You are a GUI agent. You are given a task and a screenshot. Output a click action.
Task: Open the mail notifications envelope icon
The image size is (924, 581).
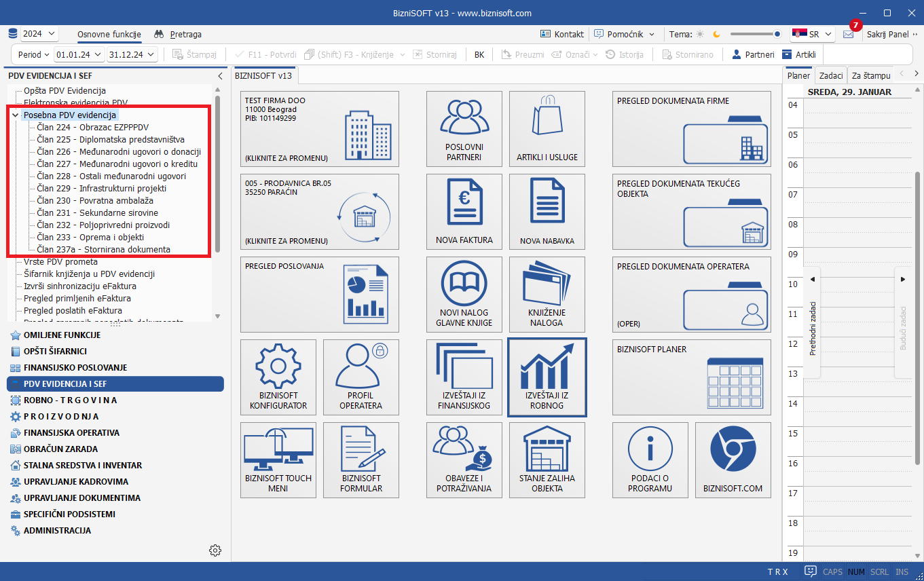pyautogui.click(x=848, y=34)
